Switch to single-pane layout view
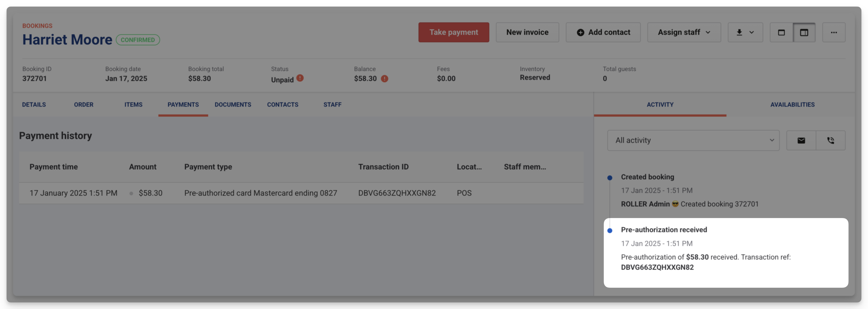This screenshot has height=309, width=868. click(x=781, y=32)
